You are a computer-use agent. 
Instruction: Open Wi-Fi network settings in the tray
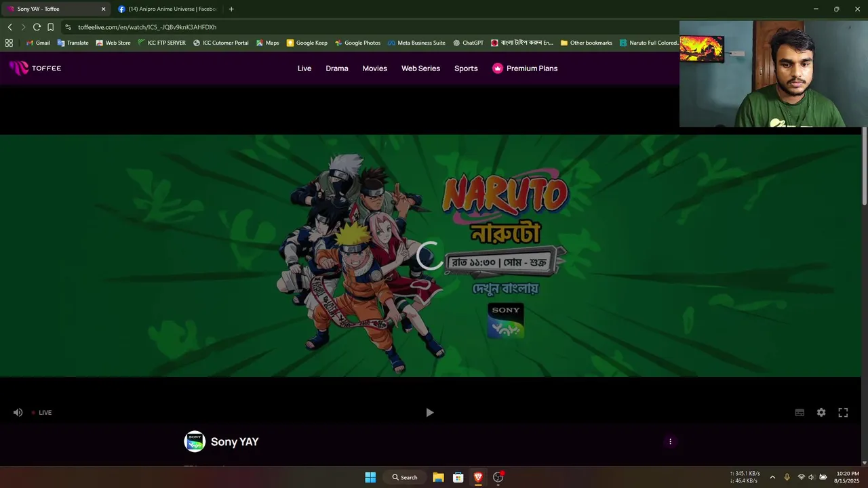point(801,477)
